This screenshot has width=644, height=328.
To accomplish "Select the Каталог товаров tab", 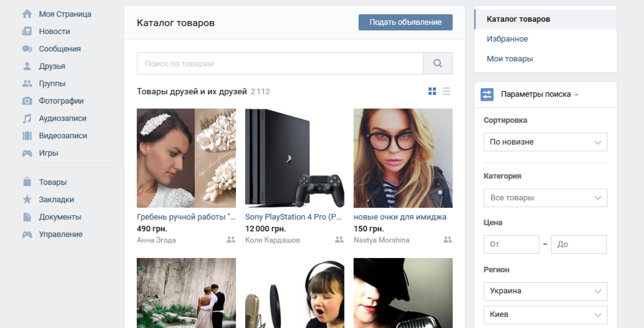I will 546,19.
